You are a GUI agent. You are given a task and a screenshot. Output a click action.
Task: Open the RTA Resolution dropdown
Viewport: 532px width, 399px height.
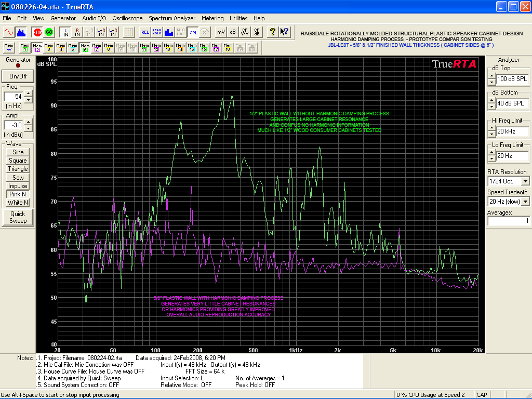coord(525,181)
